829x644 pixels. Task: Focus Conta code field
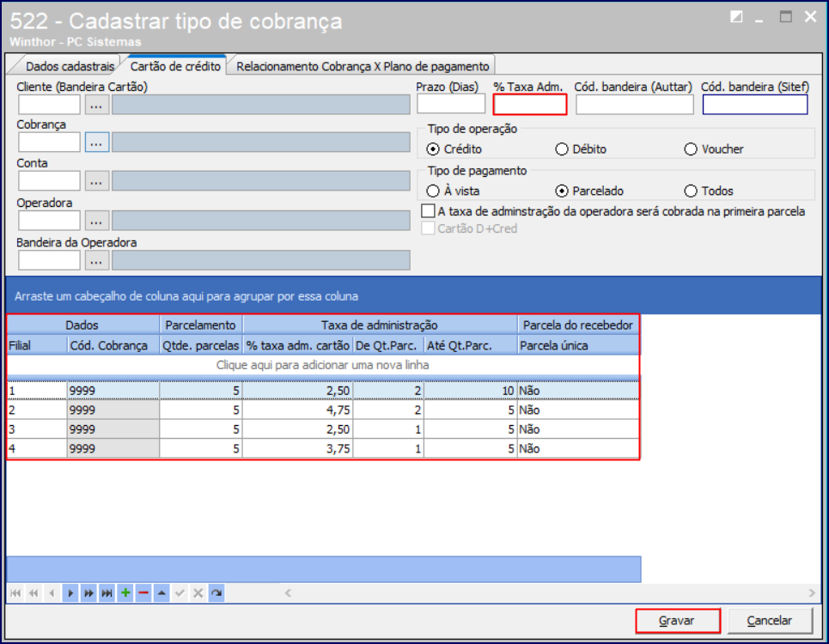coord(49,181)
